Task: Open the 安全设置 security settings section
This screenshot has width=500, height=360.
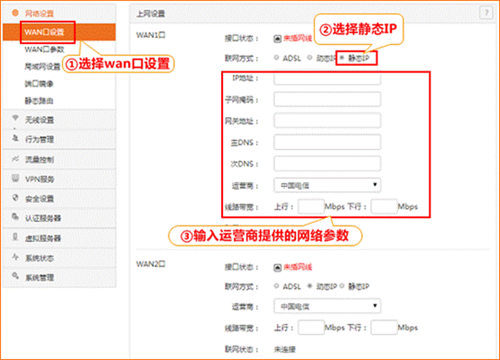Action: coord(59,199)
